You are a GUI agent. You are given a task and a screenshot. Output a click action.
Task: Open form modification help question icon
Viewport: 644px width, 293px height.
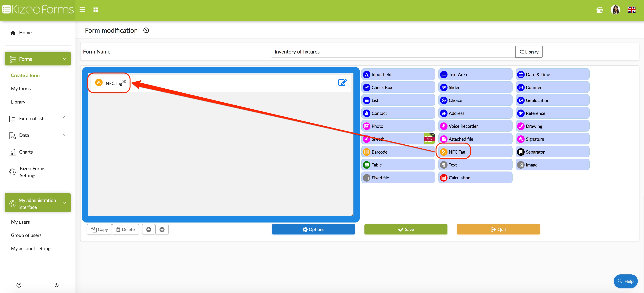146,30
